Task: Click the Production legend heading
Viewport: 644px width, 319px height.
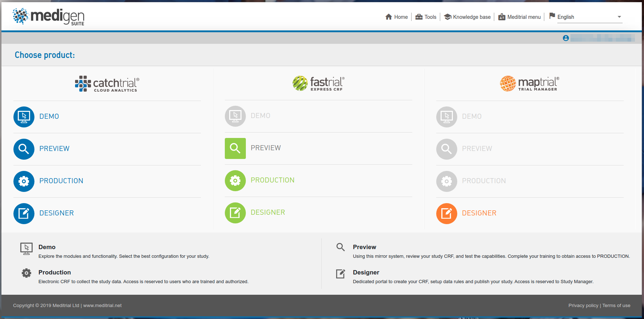Action: (55, 273)
